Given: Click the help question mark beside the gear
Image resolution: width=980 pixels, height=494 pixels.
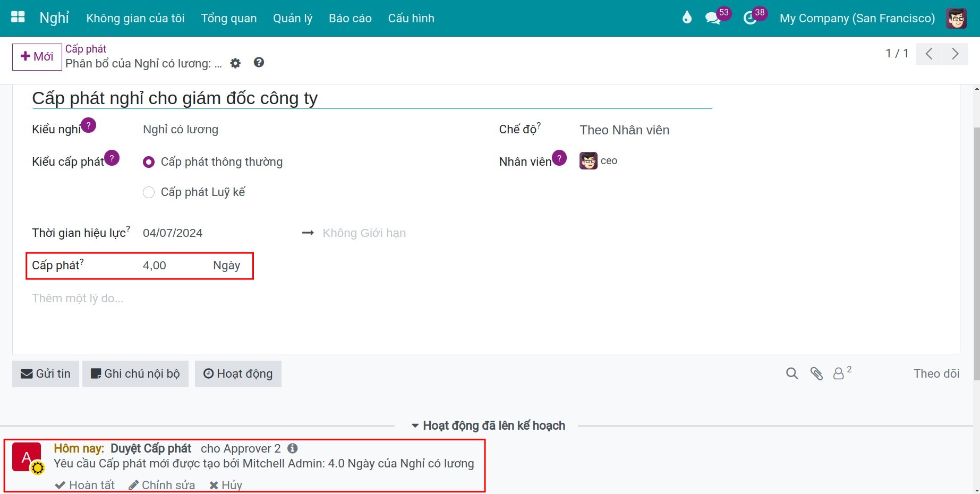Looking at the screenshot, I should click(259, 63).
